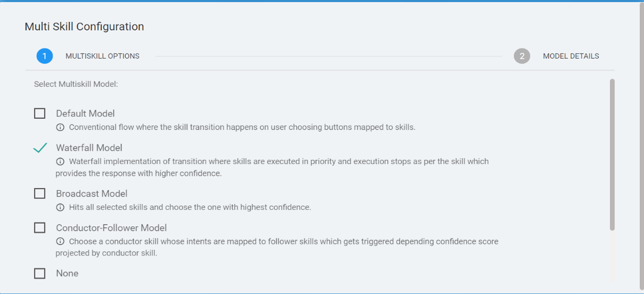Screen dimensions: 644x294
Task: Pick the Broadcast Model label
Action: [x=92, y=193]
